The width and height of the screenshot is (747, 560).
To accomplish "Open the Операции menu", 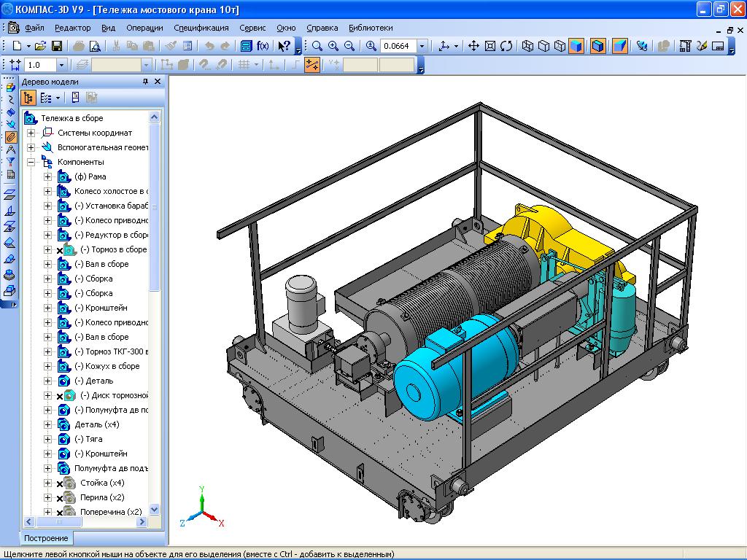I will click(144, 28).
